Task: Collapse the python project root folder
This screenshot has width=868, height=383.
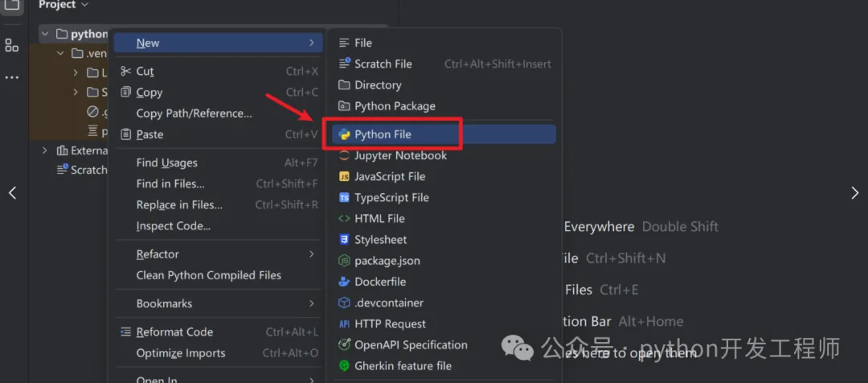Action: coord(45,34)
